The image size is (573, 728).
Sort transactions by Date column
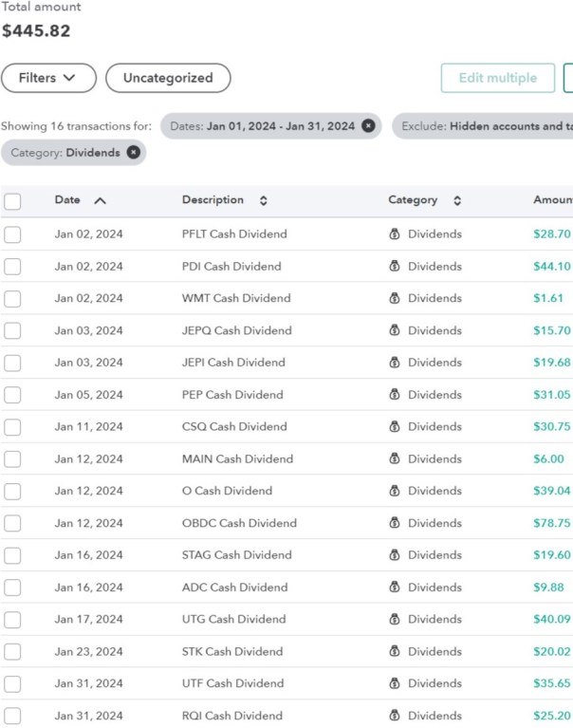80,200
